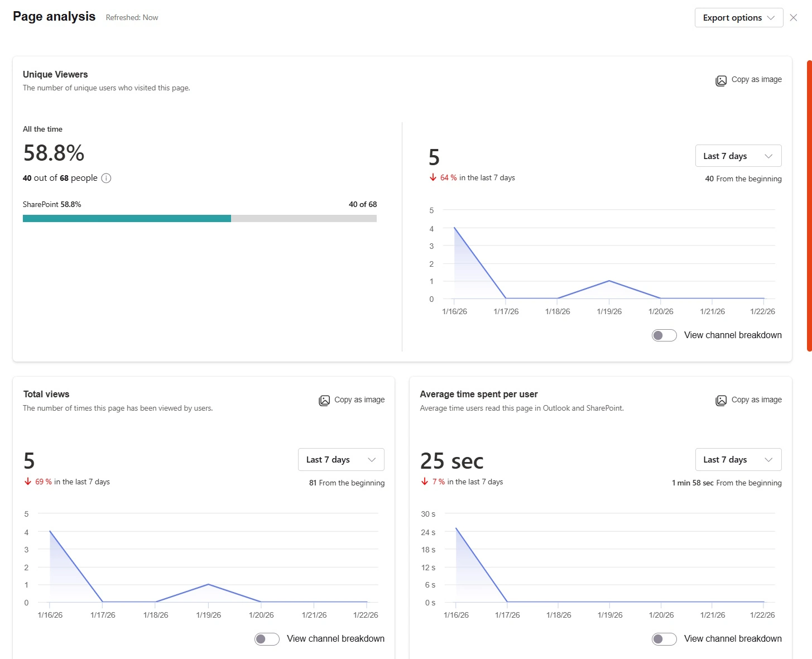Click the 1/19/26 data point on Unique Viewers chart
This screenshot has height=659, width=812.
tap(609, 281)
